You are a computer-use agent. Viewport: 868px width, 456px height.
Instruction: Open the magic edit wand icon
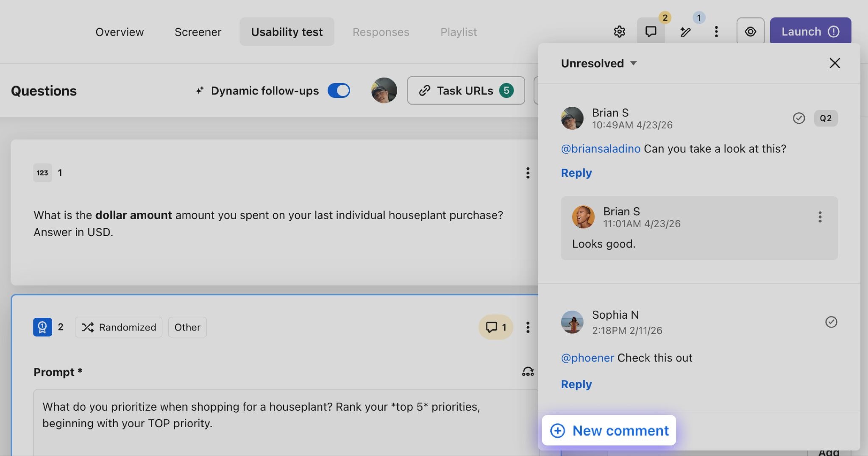(685, 32)
